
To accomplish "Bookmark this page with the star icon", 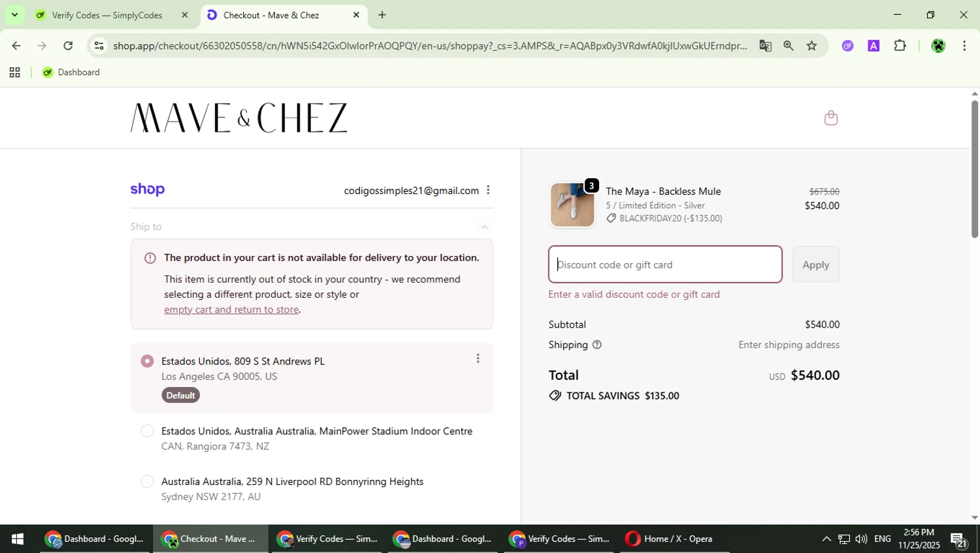I will tap(811, 46).
